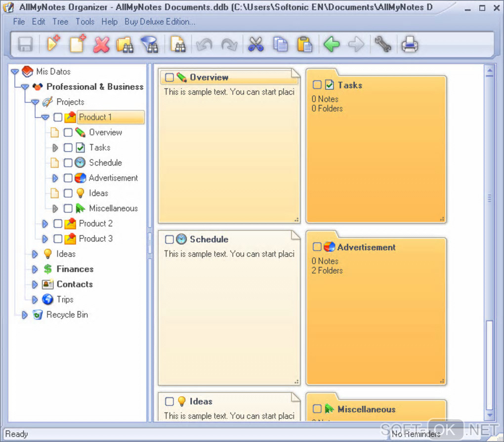Click the folder search binoculars icon

125,44
